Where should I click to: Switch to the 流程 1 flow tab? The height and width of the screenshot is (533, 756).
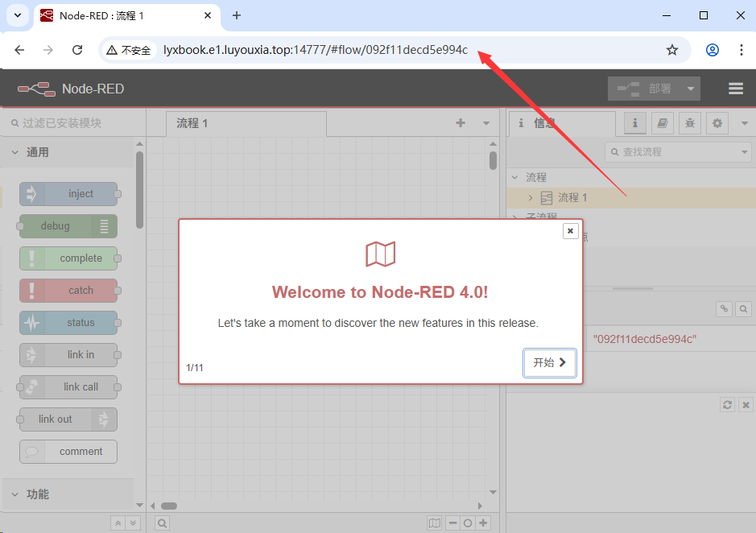(246, 123)
